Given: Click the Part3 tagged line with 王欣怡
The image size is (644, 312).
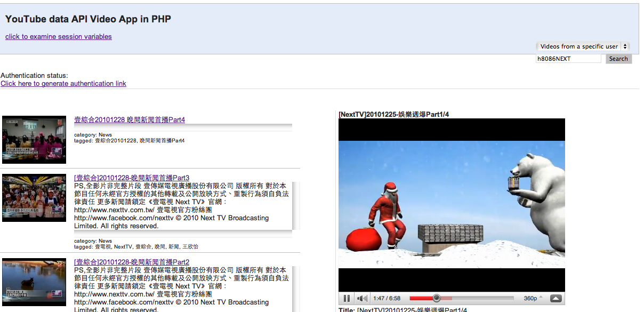Looking at the screenshot, I should [x=136, y=246].
